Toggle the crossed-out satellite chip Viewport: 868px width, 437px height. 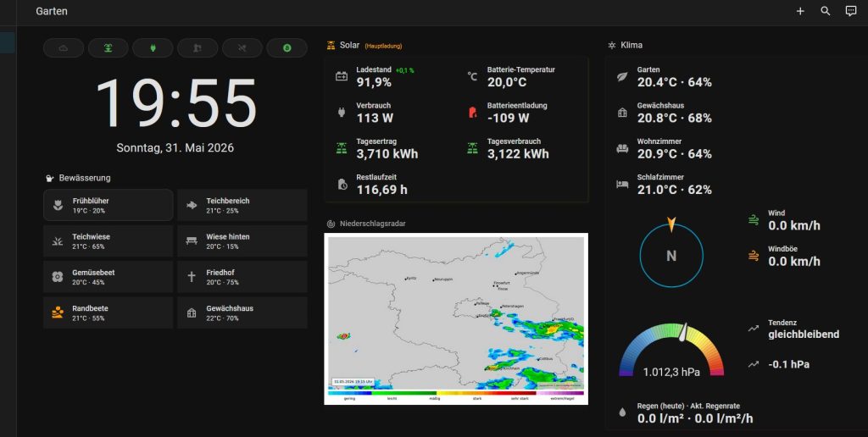(x=242, y=48)
